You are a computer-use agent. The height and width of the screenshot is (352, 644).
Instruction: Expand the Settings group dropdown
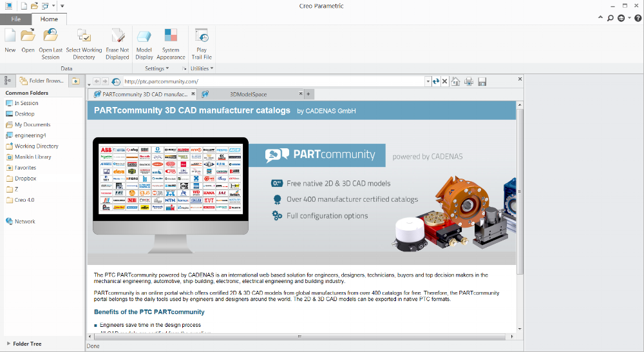click(x=157, y=69)
